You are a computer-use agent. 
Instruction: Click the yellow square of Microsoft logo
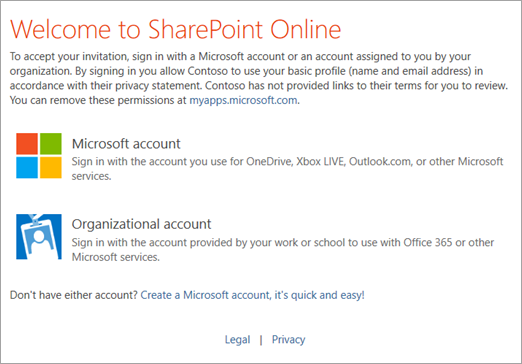(51, 168)
